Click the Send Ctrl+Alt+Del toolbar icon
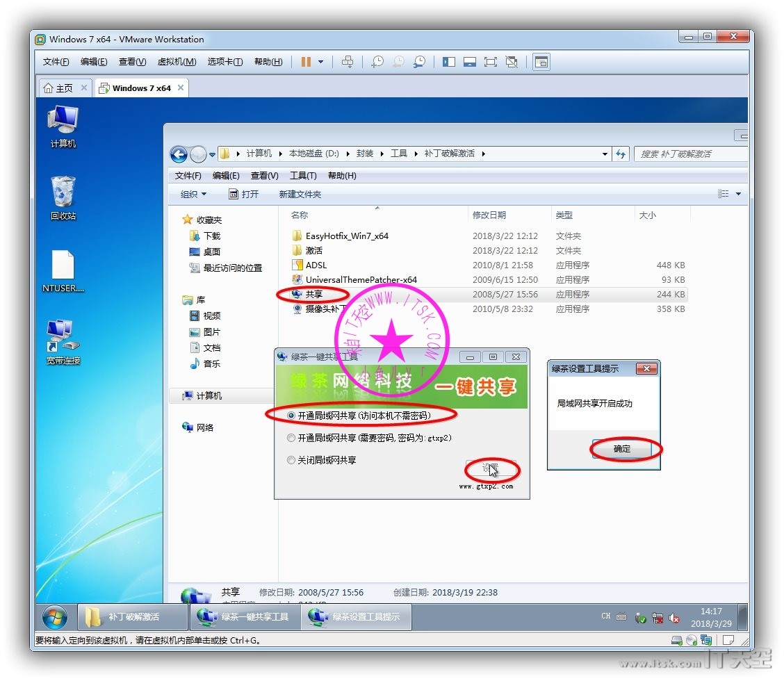 tap(348, 62)
